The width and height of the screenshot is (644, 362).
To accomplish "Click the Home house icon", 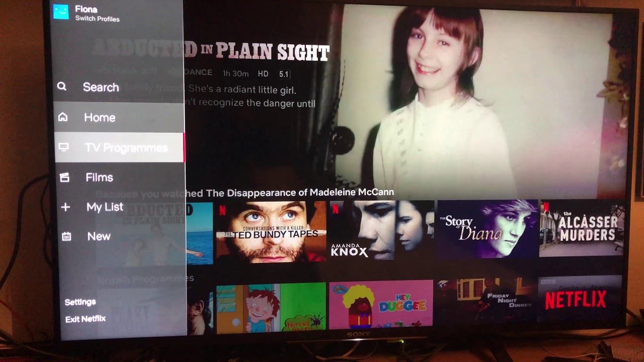I will click(x=63, y=117).
